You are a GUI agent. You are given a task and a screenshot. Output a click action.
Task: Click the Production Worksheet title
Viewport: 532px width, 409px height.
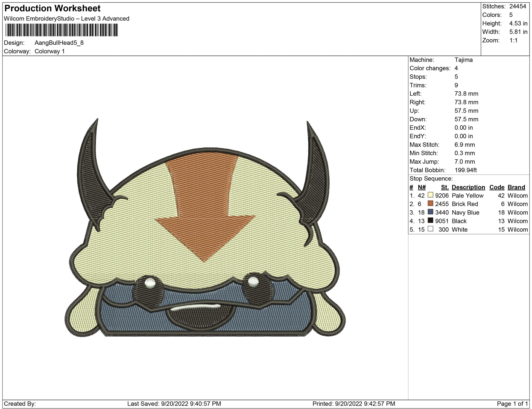click(52, 8)
